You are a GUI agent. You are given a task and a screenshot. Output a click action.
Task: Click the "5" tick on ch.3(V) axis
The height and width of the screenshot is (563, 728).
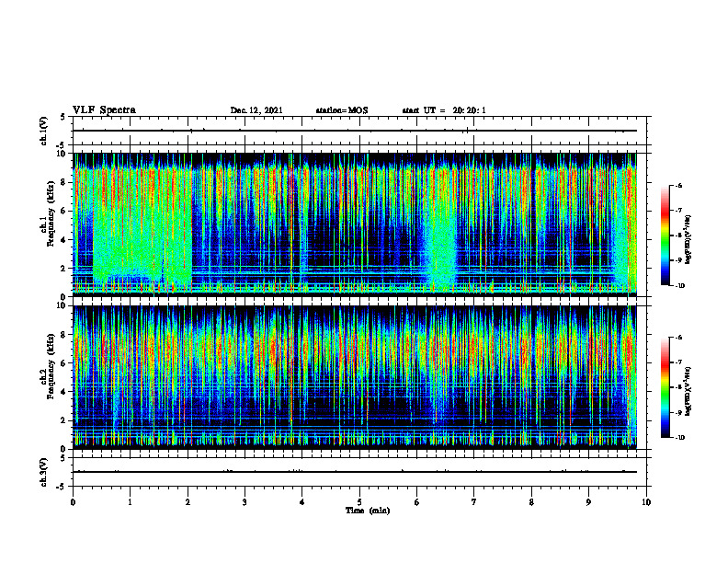63,458
